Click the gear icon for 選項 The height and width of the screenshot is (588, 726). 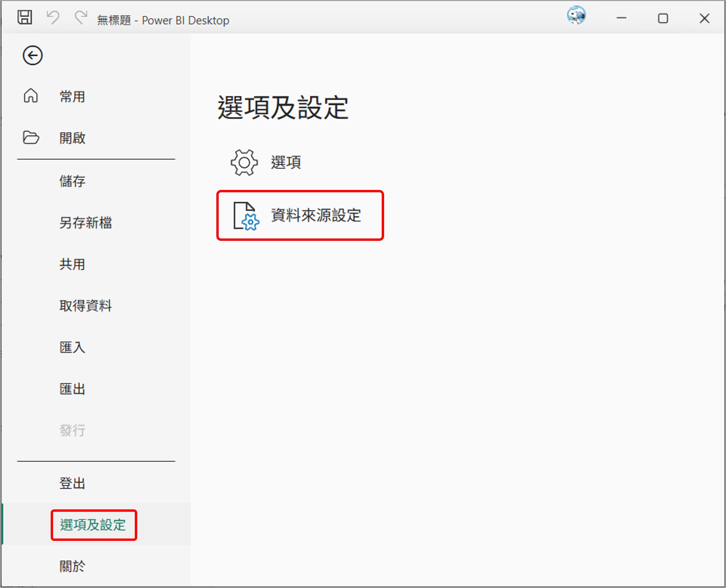point(244,163)
